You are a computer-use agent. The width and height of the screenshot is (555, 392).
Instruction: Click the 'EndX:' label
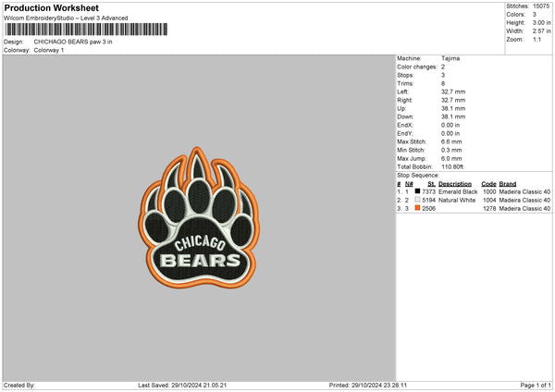click(x=405, y=125)
